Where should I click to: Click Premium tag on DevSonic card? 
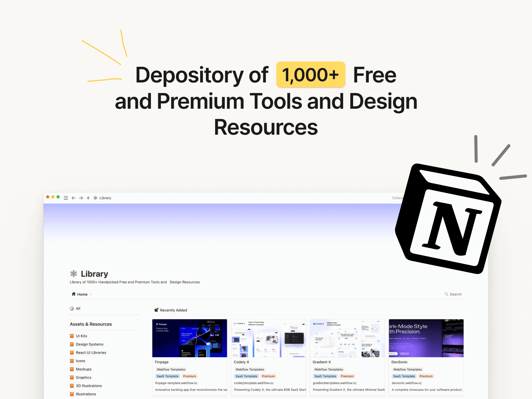pyautogui.click(x=426, y=376)
